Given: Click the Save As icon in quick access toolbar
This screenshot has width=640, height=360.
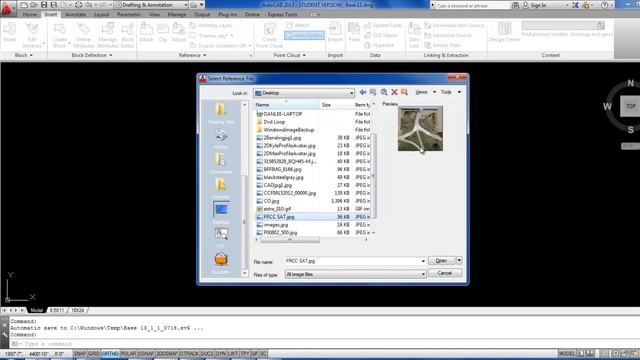Looking at the screenshot, I should (53, 5).
